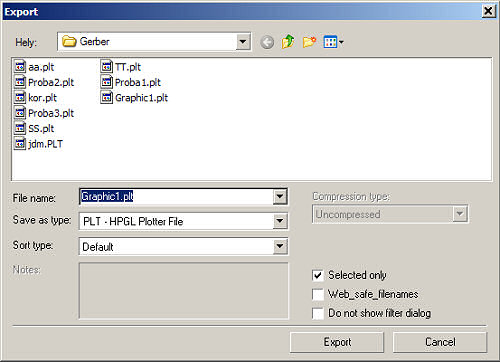Viewport: 500px width, 362px height.
Task: Click the Proba3.plt file icon
Action: pos(20,113)
